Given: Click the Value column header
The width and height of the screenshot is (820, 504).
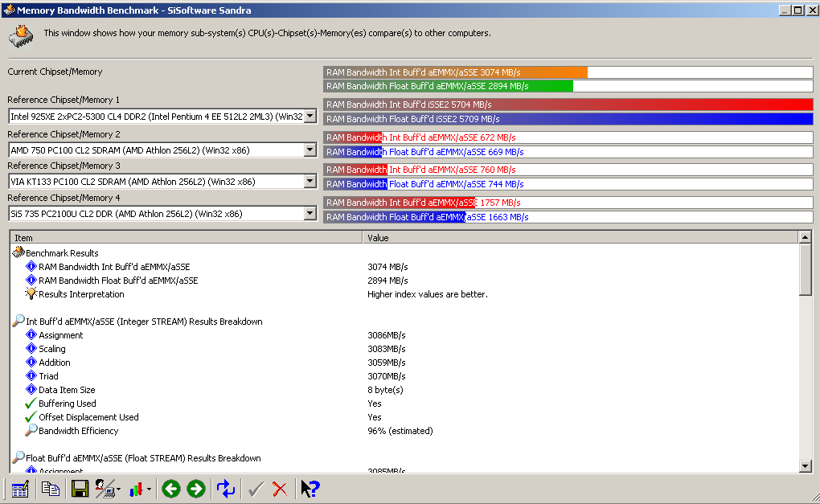Looking at the screenshot, I should (580, 237).
